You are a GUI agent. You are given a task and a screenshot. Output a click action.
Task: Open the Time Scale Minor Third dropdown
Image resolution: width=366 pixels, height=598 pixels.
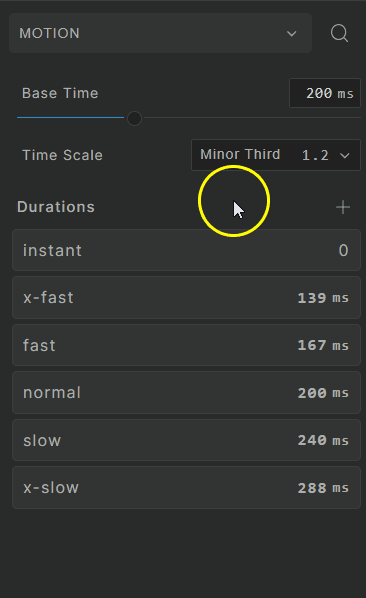pos(276,155)
